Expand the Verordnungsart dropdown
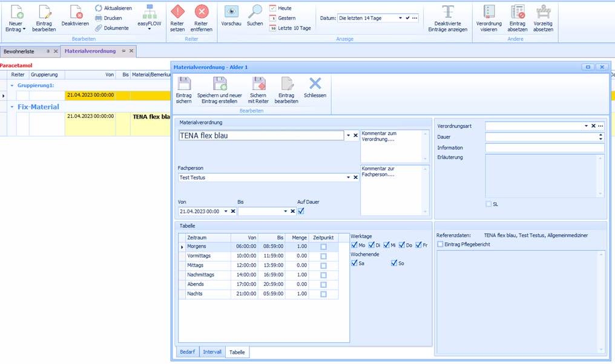Image resolution: width=615 pixels, height=364 pixels. (x=586, y=126)
